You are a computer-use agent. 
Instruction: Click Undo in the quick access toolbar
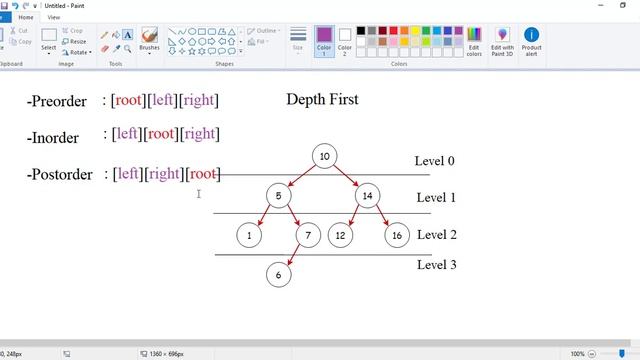[15, 6]
